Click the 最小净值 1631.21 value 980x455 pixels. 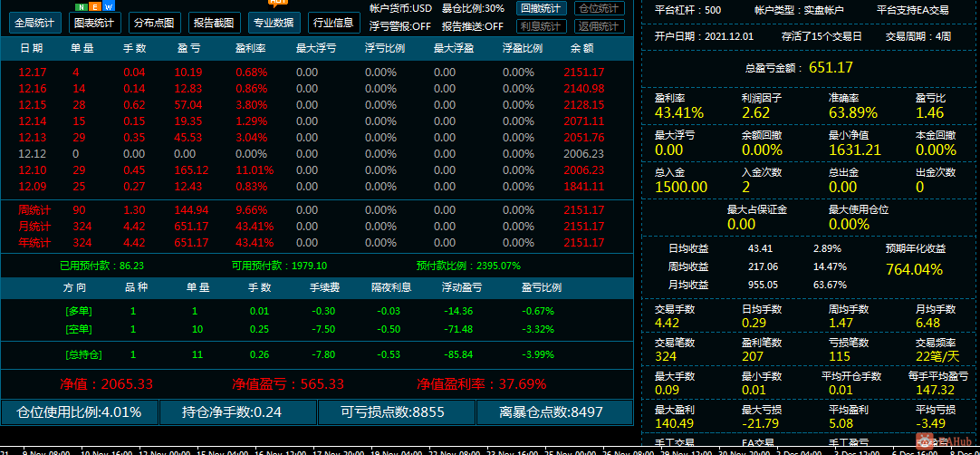pyautogui.click(x=855, y=150)
